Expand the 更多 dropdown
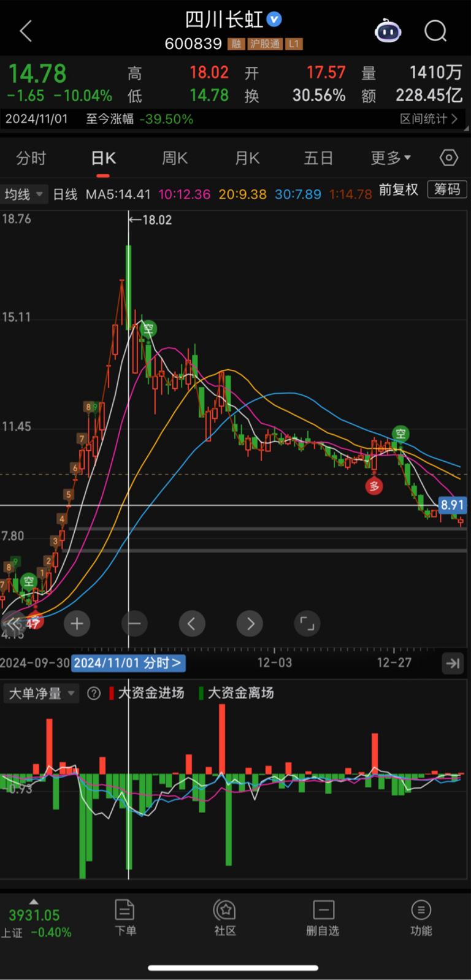The width and height of the screenshot is (471, 980). 391,158
